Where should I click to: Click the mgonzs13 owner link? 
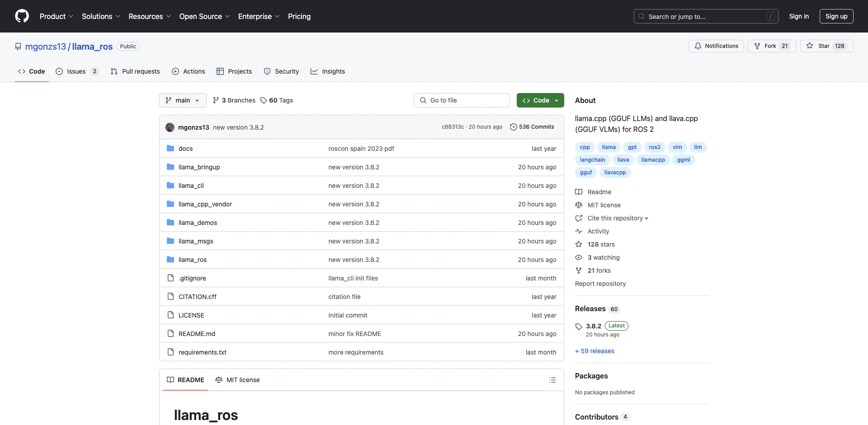click(46, 47)
